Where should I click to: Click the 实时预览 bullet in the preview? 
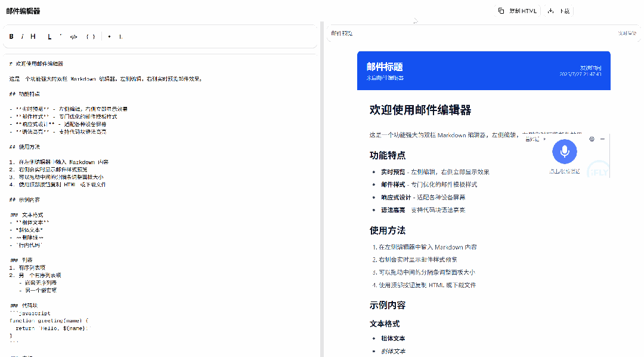(435, 172)
